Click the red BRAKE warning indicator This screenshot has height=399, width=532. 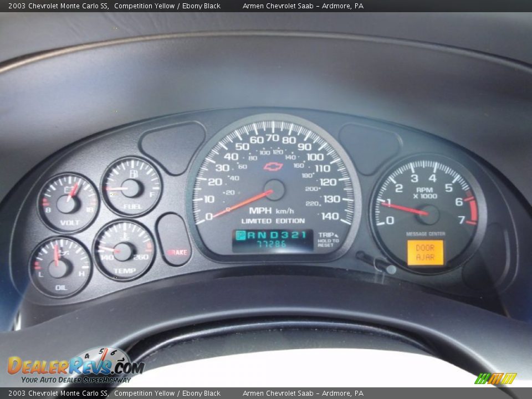(177, 252)
